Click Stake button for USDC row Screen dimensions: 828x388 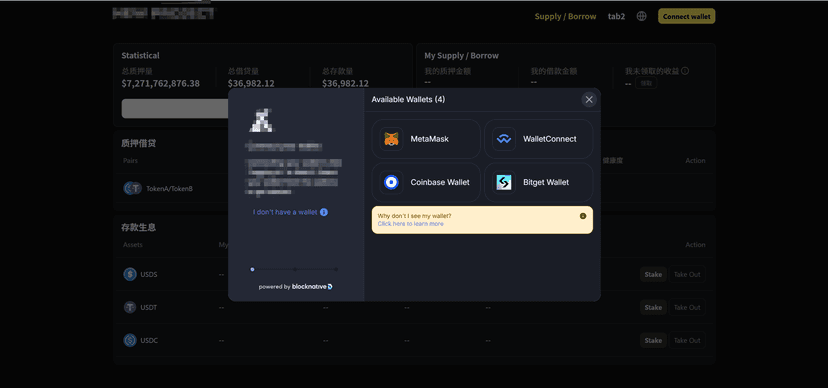point(653,340)
